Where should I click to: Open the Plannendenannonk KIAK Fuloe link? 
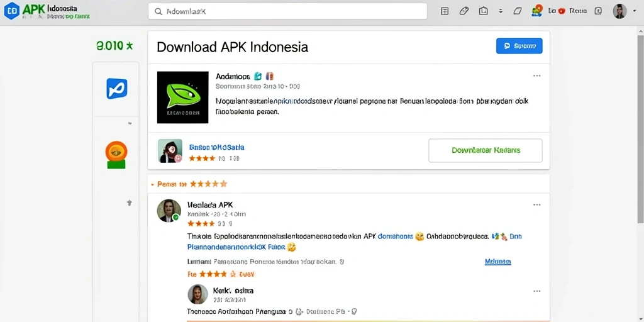(236, 247)
